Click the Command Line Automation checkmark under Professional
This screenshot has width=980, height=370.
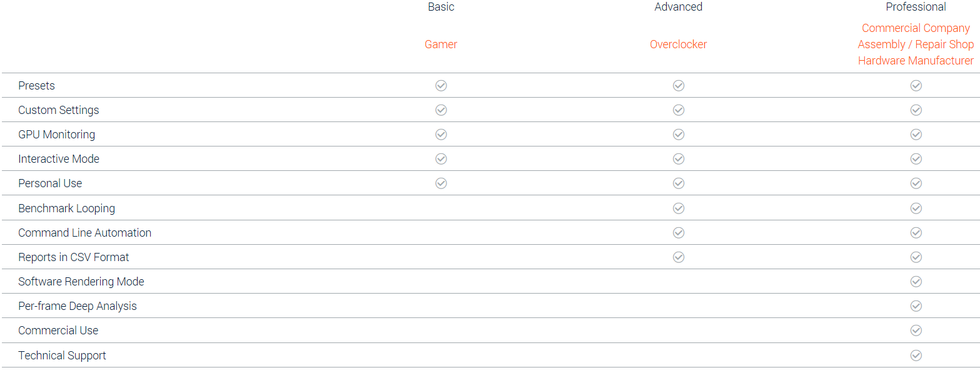pos(916,233)
